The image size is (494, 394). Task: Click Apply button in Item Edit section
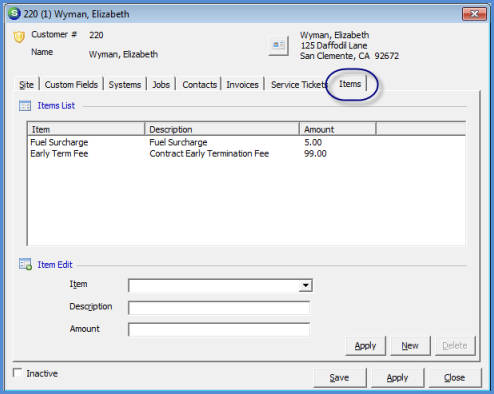pyautogui.click(x=365, y=346)
